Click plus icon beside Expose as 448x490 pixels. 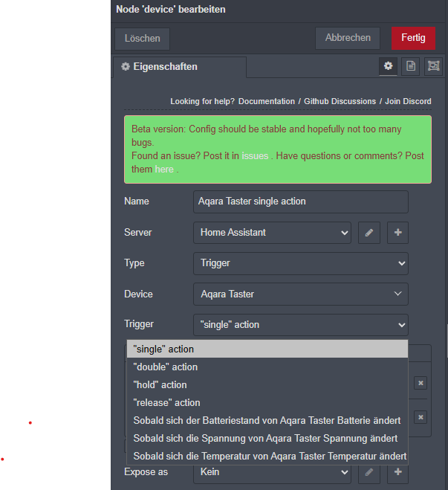click(397, 472)
